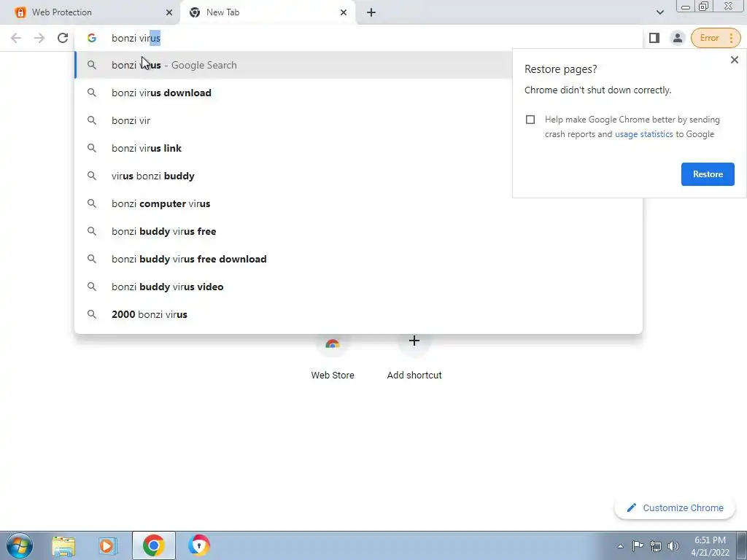Pick the 'bonzi vir' suggestion

[293, 120]
